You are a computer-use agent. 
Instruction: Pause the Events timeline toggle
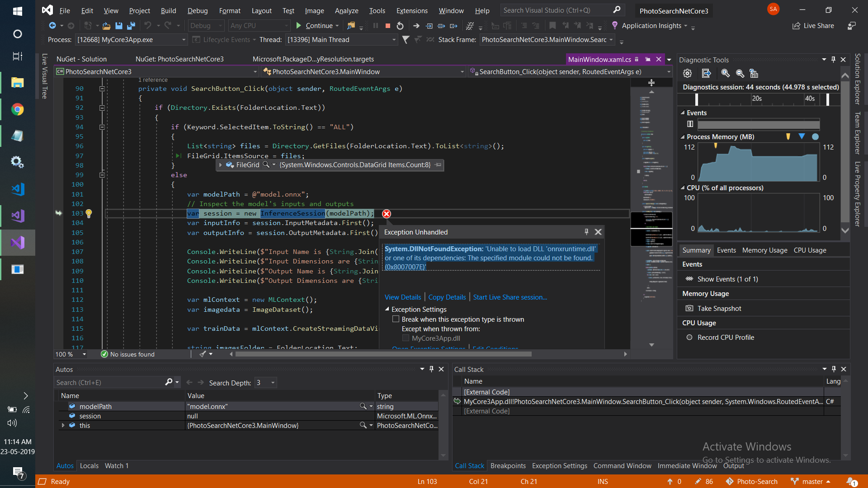point(690,124)
